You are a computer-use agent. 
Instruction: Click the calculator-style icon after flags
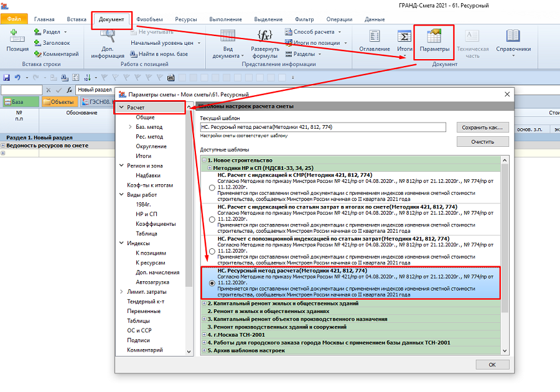coord(171,78)
